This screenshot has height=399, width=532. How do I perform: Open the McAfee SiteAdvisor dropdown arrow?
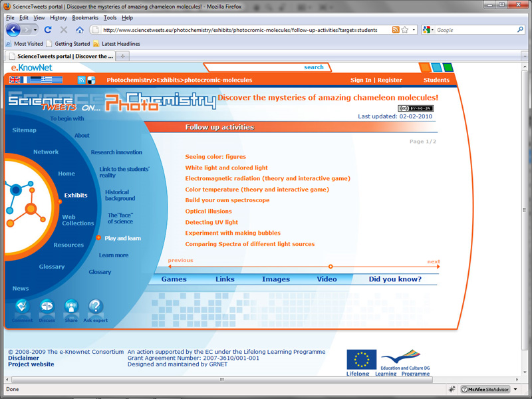click(515, 389)
